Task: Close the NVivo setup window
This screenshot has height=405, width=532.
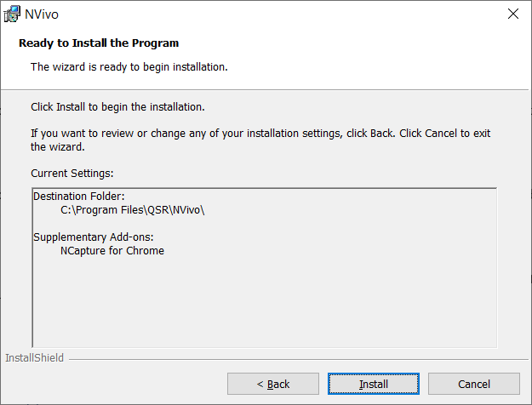Action: [x=513, y=14]
